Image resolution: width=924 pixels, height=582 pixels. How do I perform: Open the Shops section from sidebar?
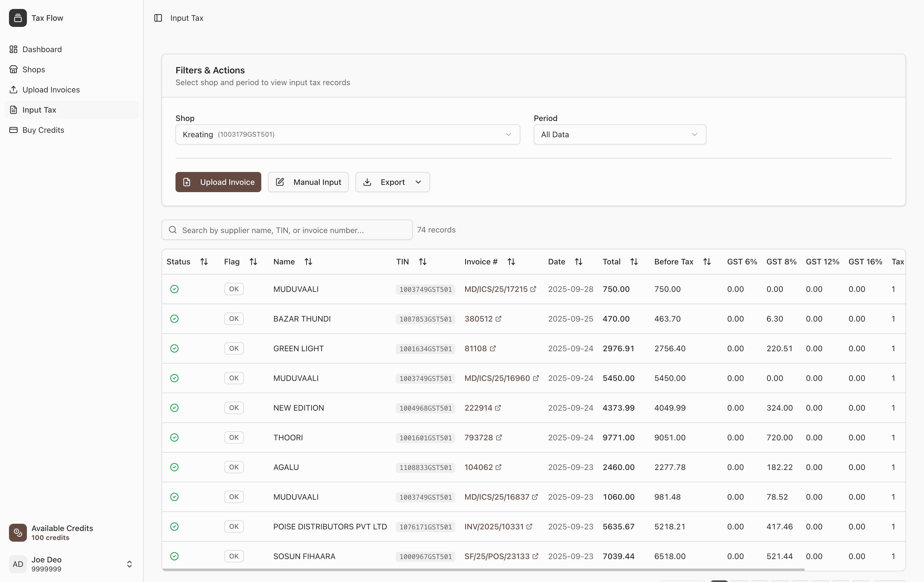pos(34,69)
